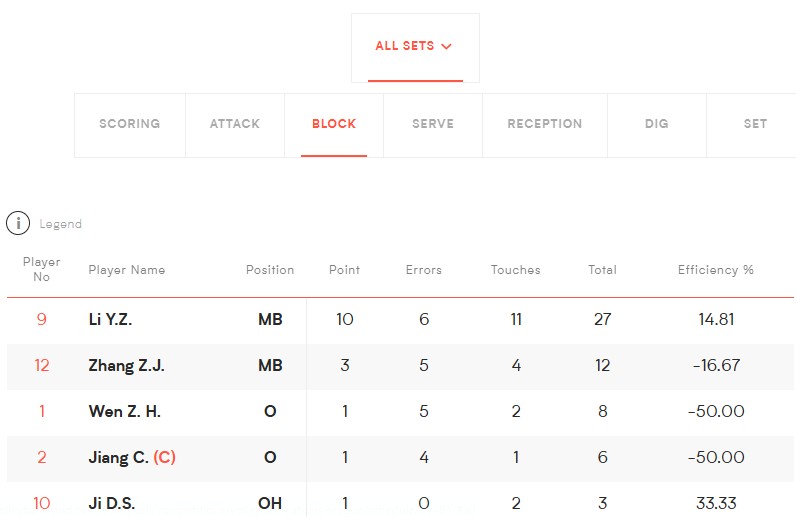Switch to the ATTACK tab

(235, 125)
